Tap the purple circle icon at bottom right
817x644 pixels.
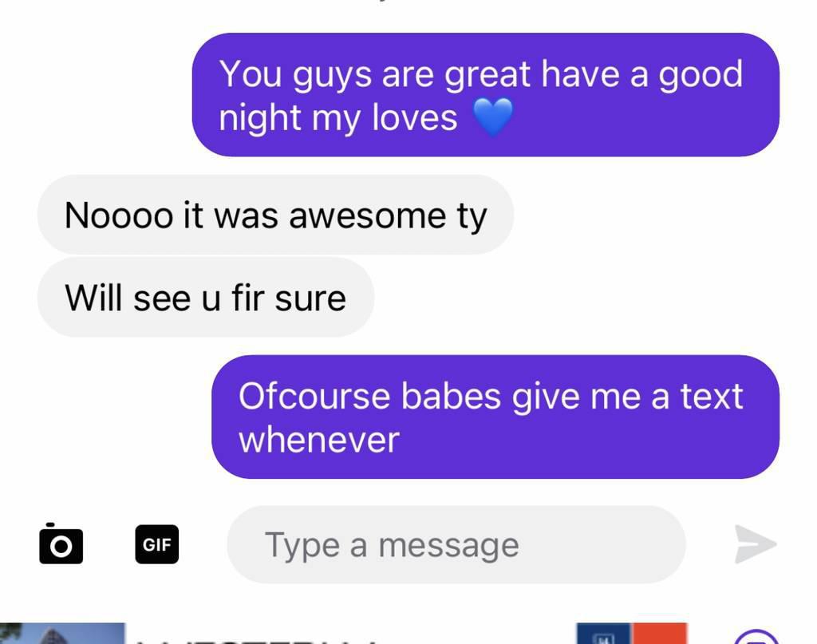click(756, 637)
